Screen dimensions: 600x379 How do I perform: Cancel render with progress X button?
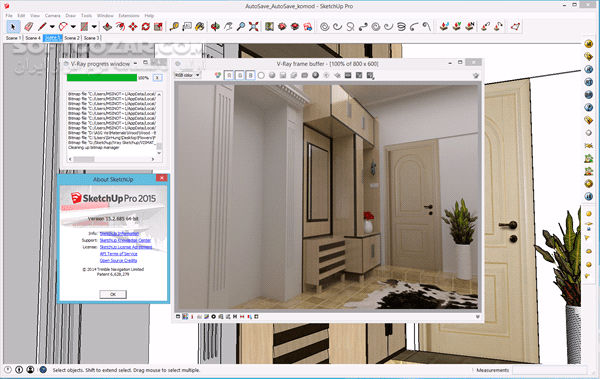(x=157, y=78)
